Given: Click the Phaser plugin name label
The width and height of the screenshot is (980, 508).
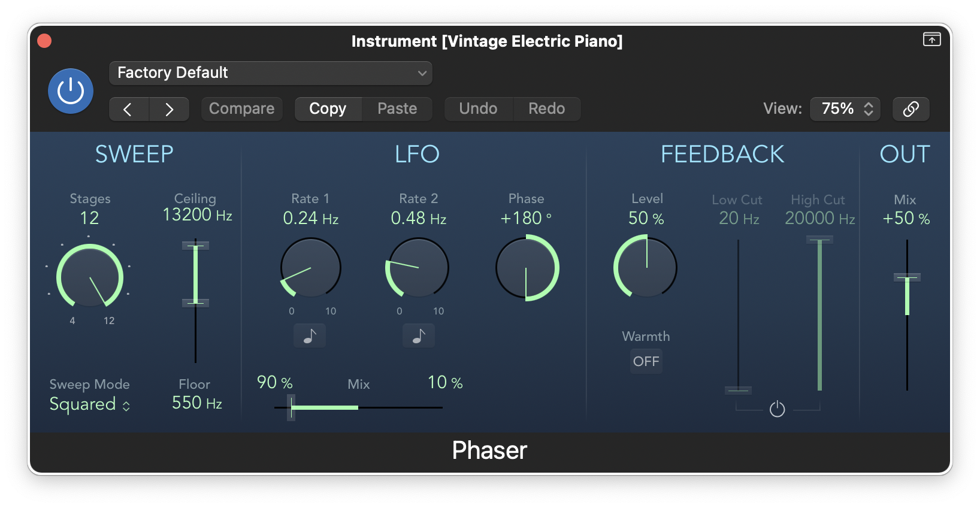Looking at the screenshot, I should pos(489,450).
